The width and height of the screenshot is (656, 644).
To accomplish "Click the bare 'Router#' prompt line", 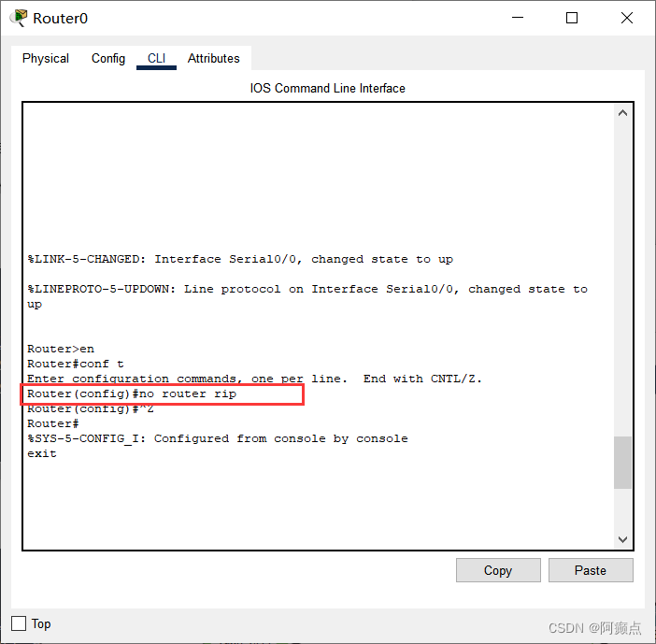I will 53,423.
